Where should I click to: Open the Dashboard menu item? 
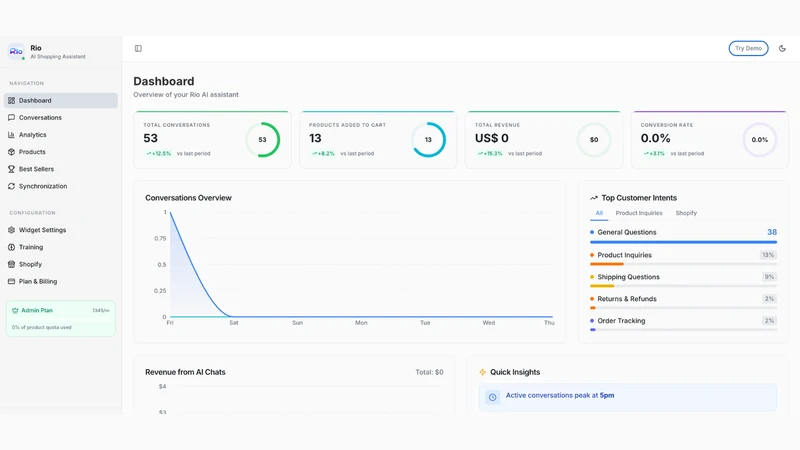61,101
